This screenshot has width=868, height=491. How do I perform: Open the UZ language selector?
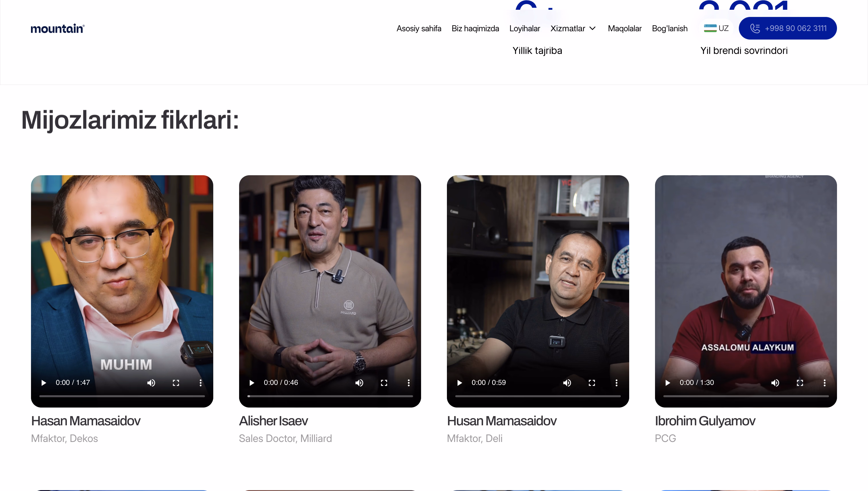(x=716, y=28)
